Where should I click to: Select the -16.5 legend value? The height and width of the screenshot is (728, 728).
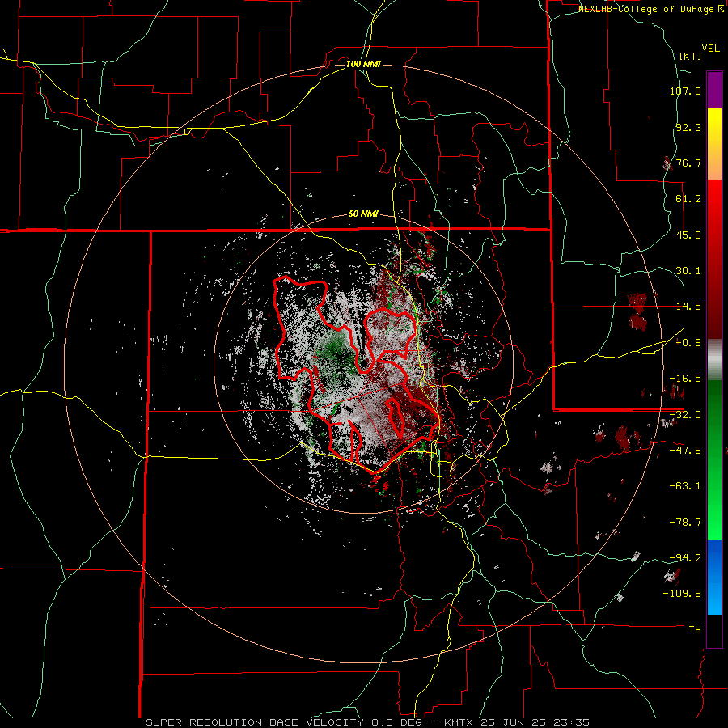click(685, 379)
